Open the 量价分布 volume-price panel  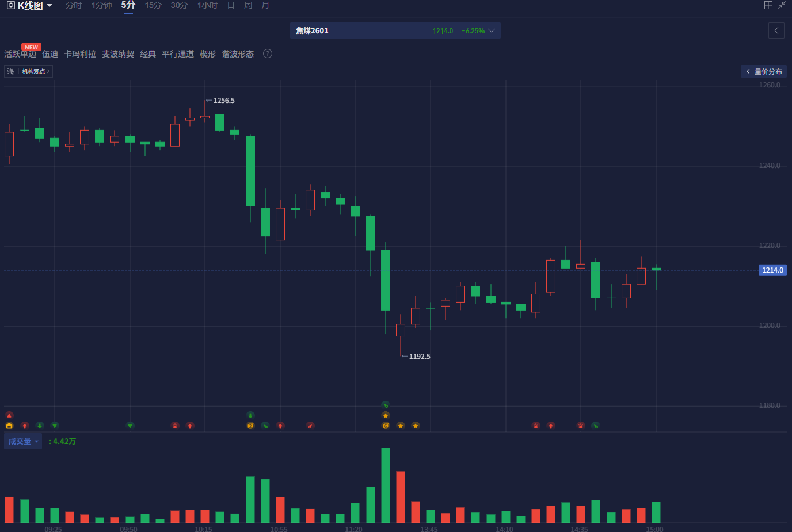click(x=764, y=71)
